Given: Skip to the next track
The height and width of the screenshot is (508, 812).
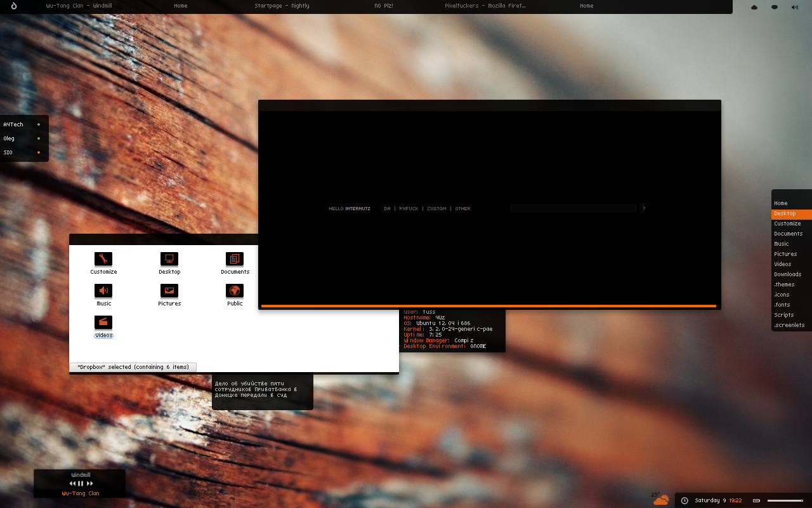Looking at the screenshot, I should (x=89, y=484).
